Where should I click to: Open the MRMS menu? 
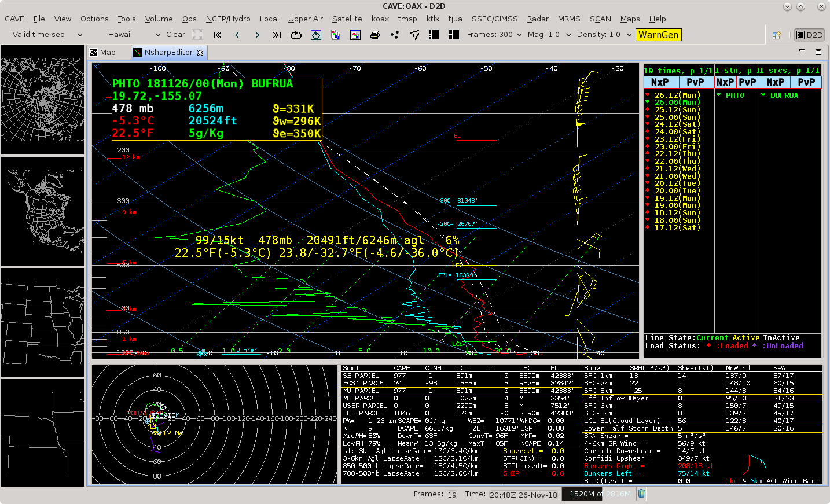[x=569, y=19]
